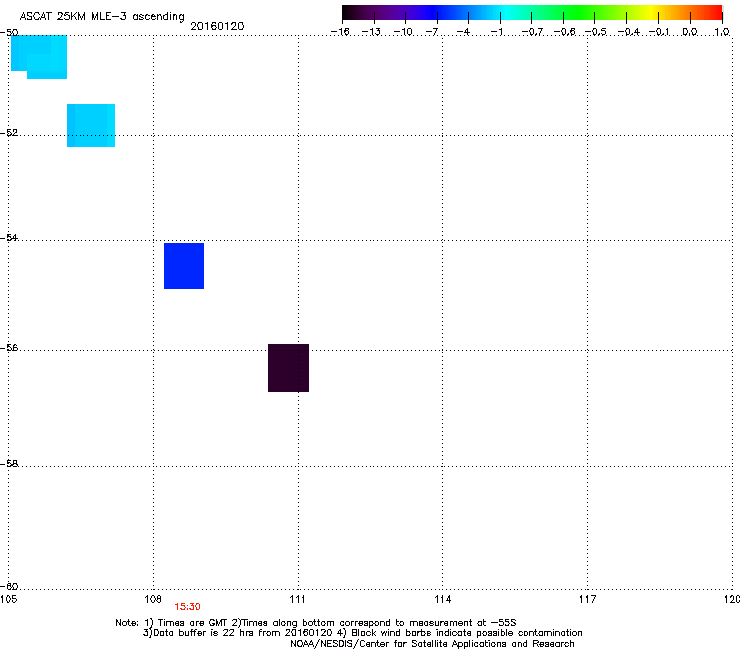740x650 pixels.
Task: Click the longitude axis label '114'
Action: click(x=443, y=599)
